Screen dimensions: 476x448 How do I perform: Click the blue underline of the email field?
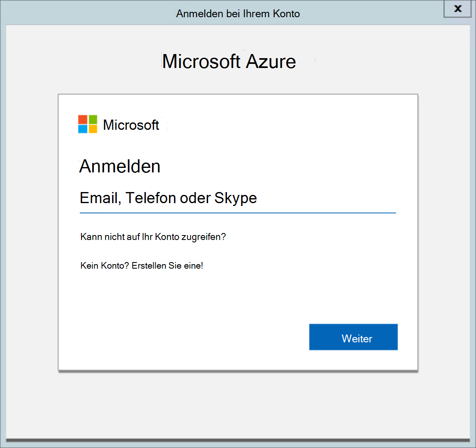pyautogui.click(x=238, y=213)
